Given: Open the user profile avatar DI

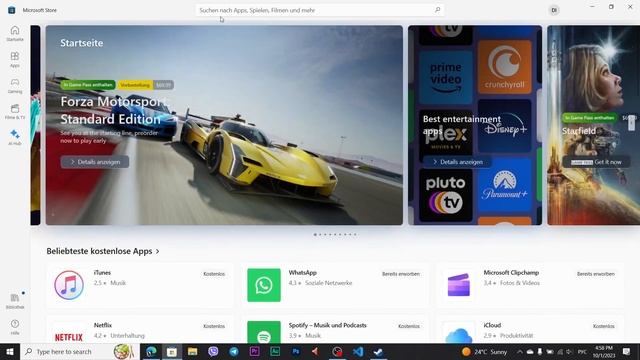Looking at the screenshot, I should pos(554,10).
